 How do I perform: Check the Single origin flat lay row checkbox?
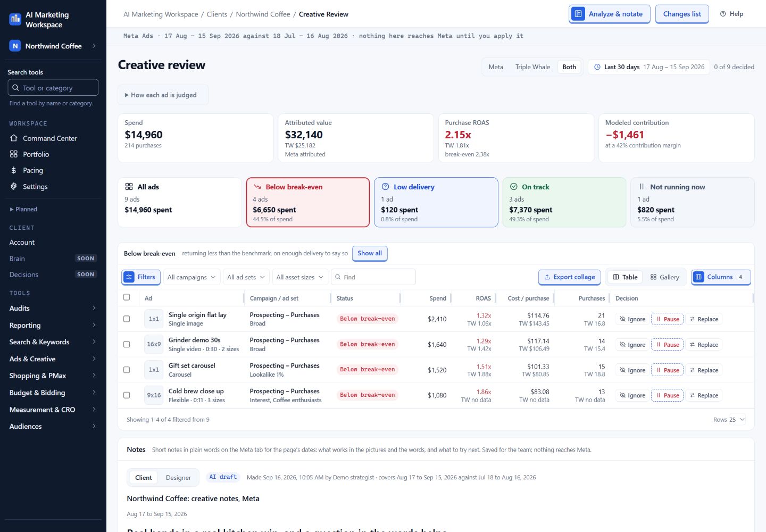pyautogui.click(x=127, y=319)
